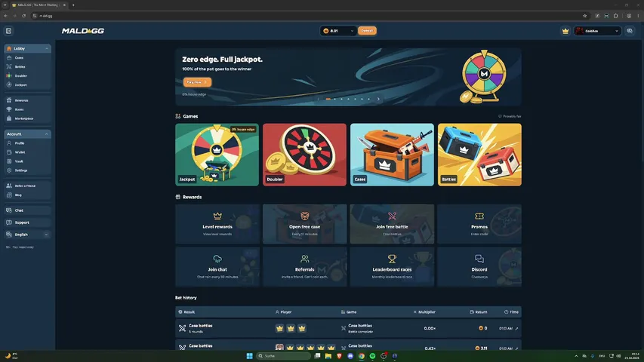Open the first bet's external link arrow
The width and height of the screenshot is (644, 362).
pos(516,328)
